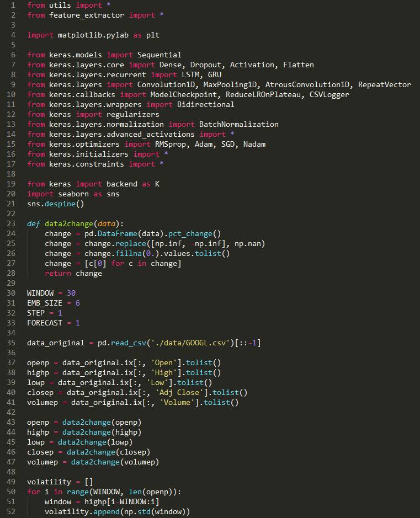
Task: Click the 'Volume' string on line 41
Action: [x=177, y=402]
